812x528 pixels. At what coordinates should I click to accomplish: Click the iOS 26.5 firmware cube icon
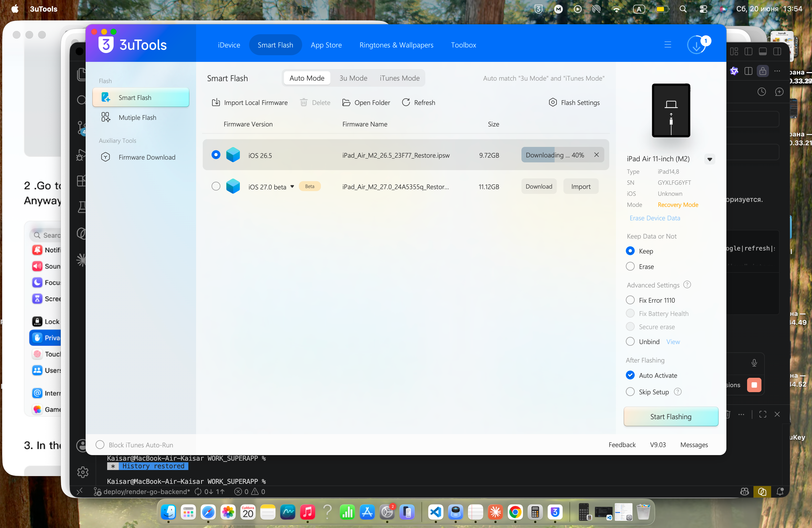pos(233,155)
